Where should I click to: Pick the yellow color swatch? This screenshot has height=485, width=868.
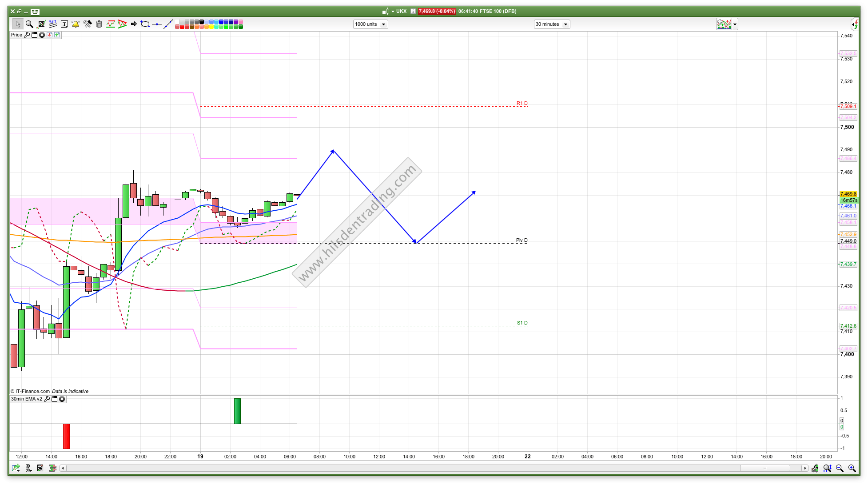click(211, 27)
